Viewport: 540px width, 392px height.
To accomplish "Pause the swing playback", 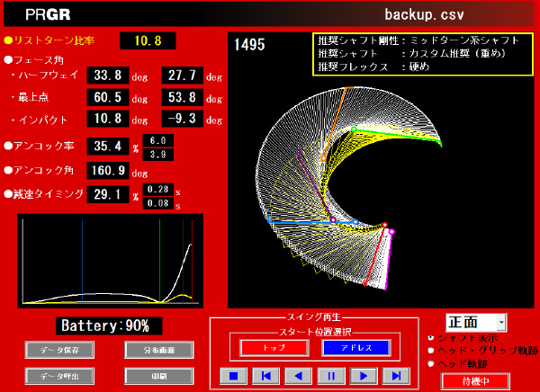I will click(x=329, y=376).
